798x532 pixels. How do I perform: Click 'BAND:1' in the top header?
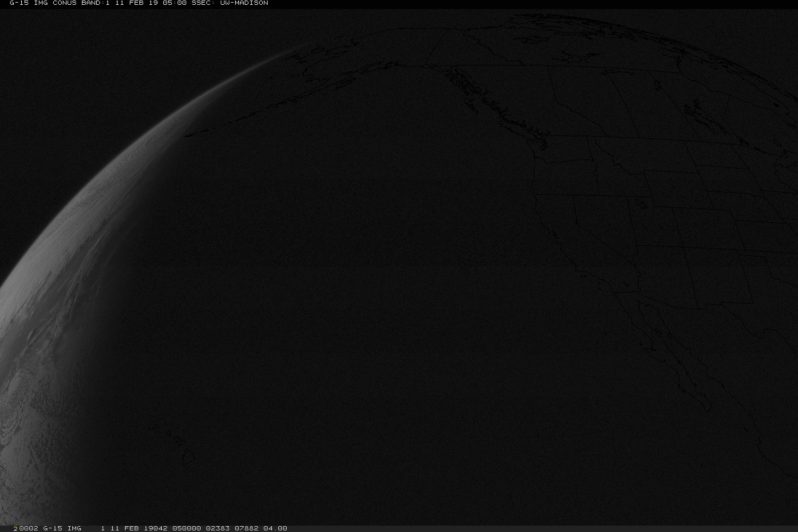point(95,3)
